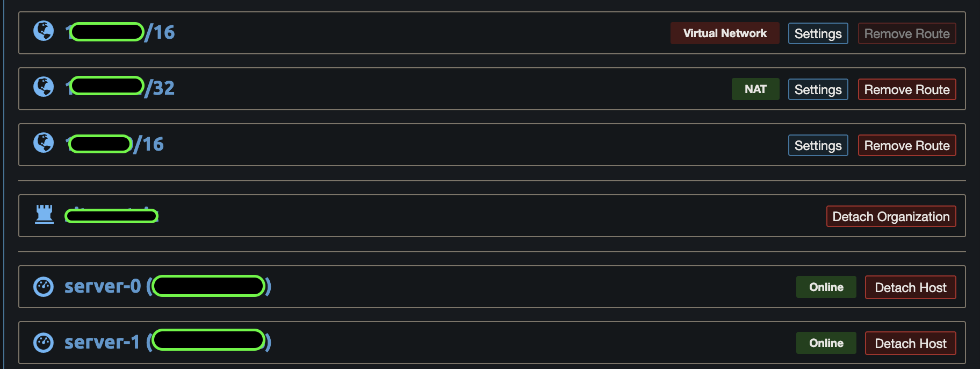This screenshot has width=980, height=369.
Task: Open Settings for the Virtual Network route
Action: coord(818,33)
